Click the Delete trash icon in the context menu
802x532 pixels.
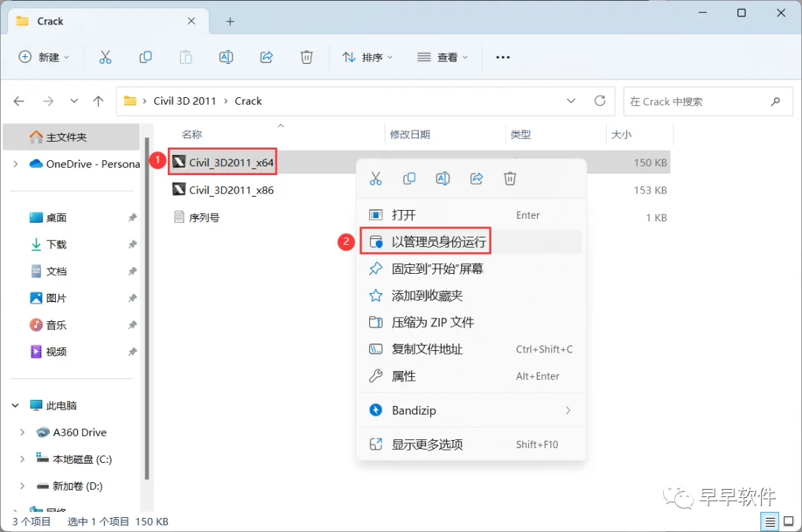(510, 178)
